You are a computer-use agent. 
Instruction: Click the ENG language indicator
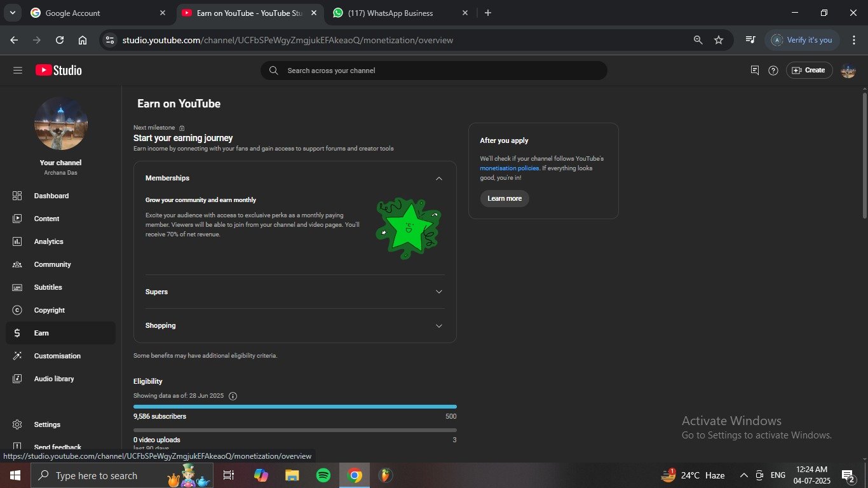(778, 475)
